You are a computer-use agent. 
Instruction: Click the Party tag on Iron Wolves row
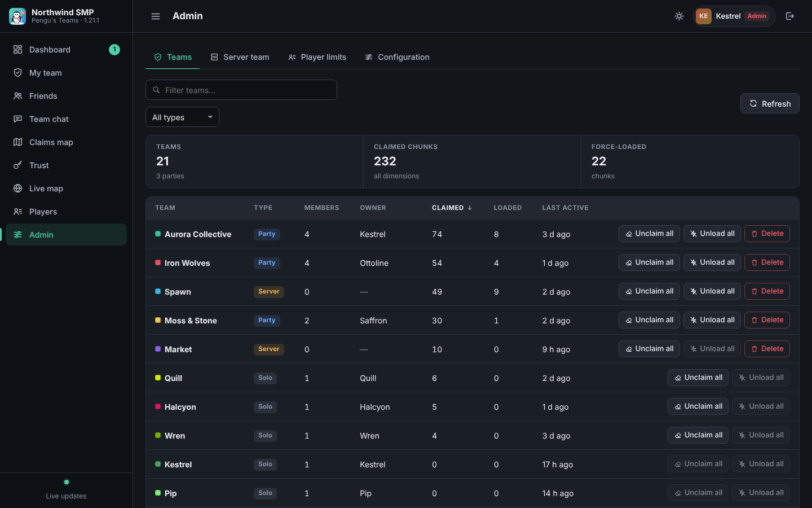click(x=267, y=263)
